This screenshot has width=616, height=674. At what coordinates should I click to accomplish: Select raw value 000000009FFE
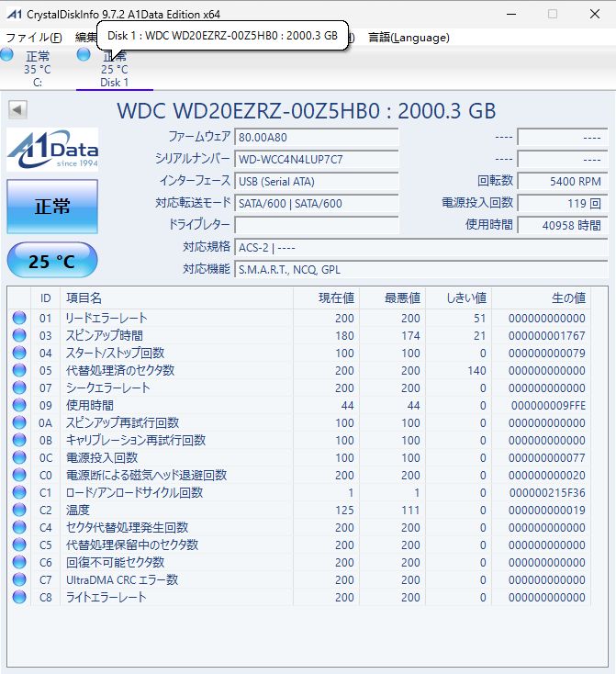pyautogui.click(x=548, y=405)
